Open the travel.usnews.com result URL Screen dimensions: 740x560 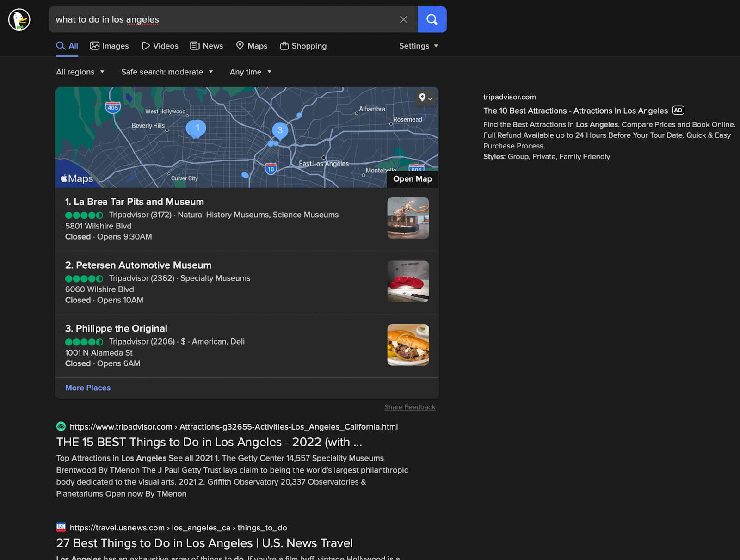click(179, 528)
